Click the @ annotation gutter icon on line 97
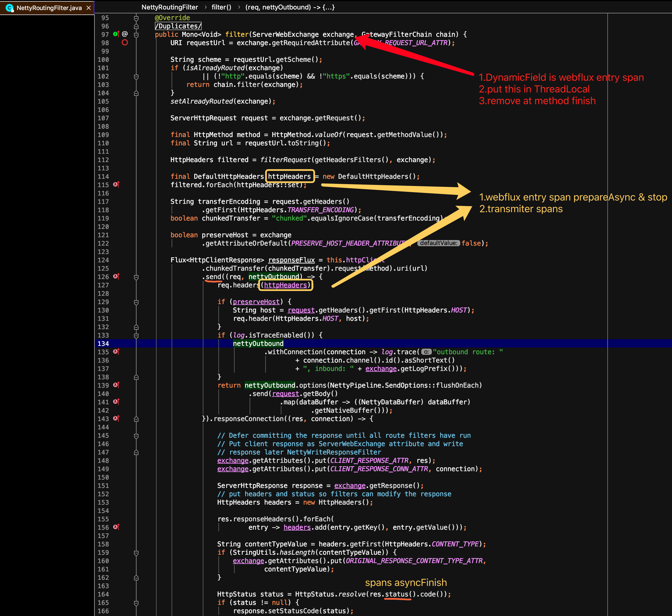This screenshot has width=672, height=616. (x=125, y=34)
